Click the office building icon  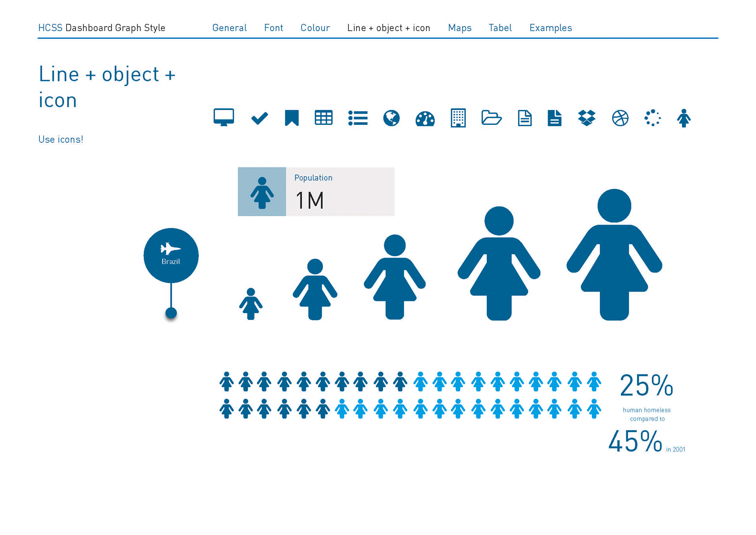pos(458,118)
